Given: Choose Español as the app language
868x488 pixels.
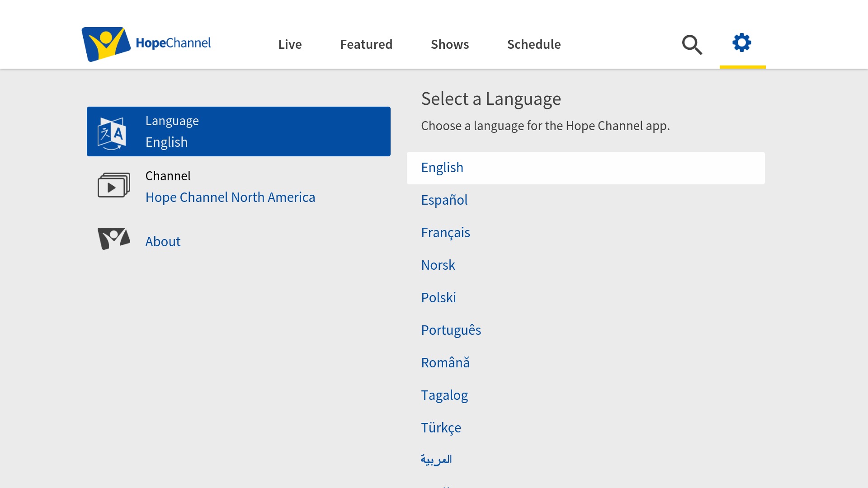Looking at the screenshot, I should tap(444, 200).
